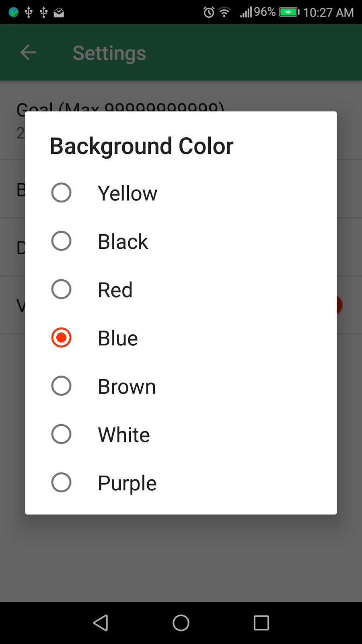Select the Purple radio button
This screenshot has height=644, width=362.
coord(62,483)
